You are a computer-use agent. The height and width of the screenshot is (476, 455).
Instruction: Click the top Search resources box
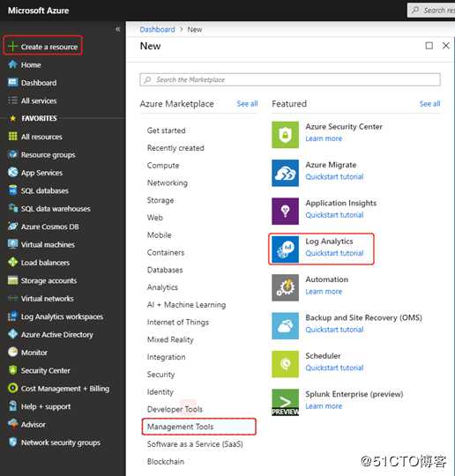(431, 11)
